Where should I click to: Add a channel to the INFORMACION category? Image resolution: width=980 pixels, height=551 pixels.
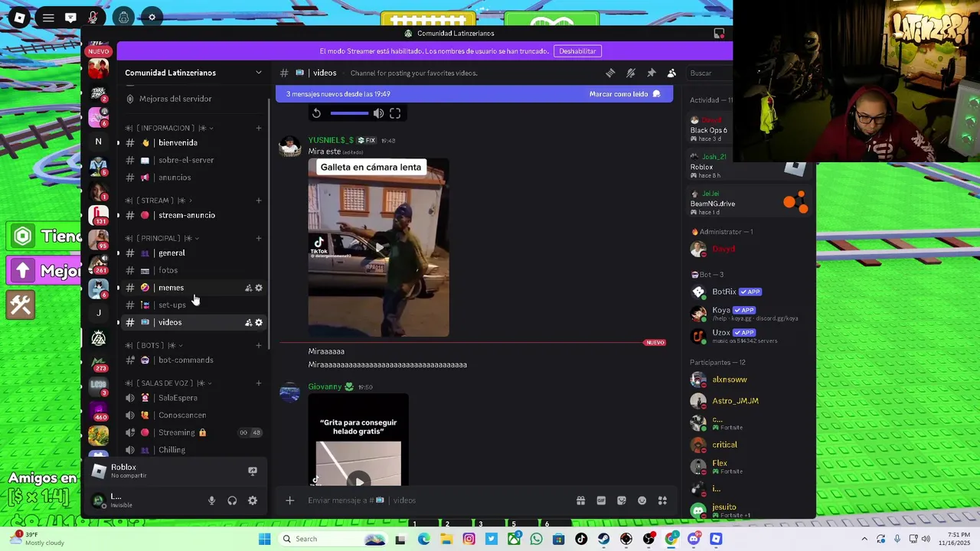[259, 128]
